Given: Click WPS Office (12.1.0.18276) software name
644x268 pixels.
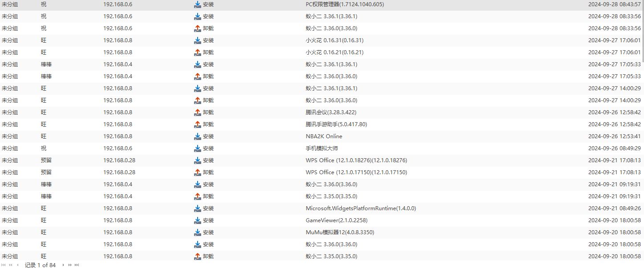Looking at the screenshot, I should [x=356, y=160].
